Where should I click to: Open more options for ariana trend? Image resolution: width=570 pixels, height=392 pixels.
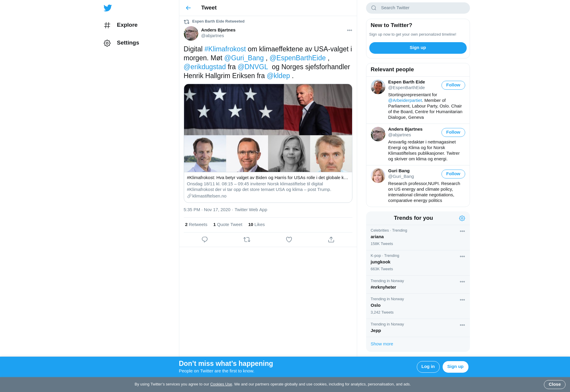(x=462, y=231)
